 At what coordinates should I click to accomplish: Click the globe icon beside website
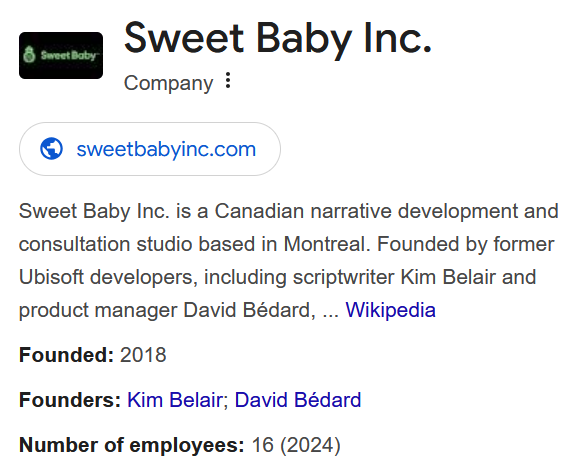point(51,149)
